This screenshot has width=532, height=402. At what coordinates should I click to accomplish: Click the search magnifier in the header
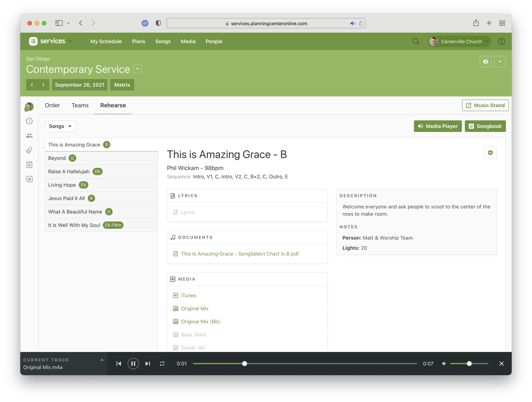tap(416, 41)
